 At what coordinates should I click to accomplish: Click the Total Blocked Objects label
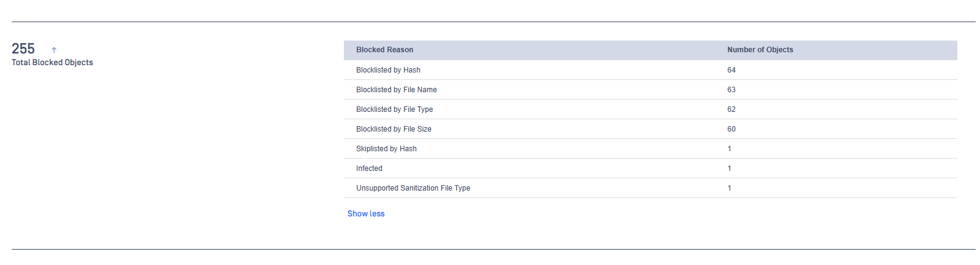52,63
